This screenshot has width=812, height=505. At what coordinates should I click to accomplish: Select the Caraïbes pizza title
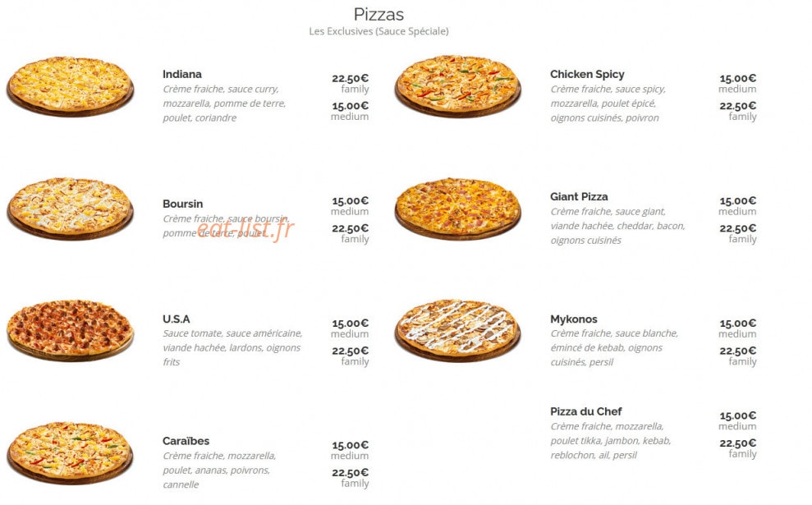coord(186,441)
